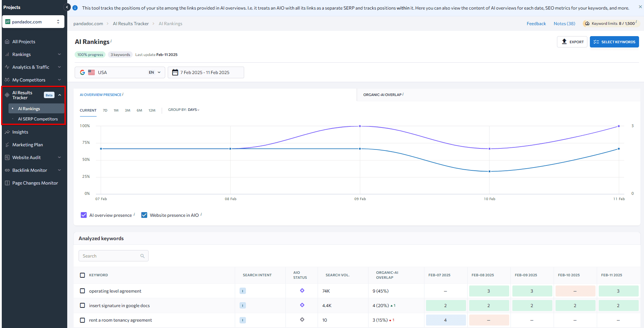Click the Google search engine icon
This screenshot has width=644, height=328.
pyautogui.click(x=82, y=72)
